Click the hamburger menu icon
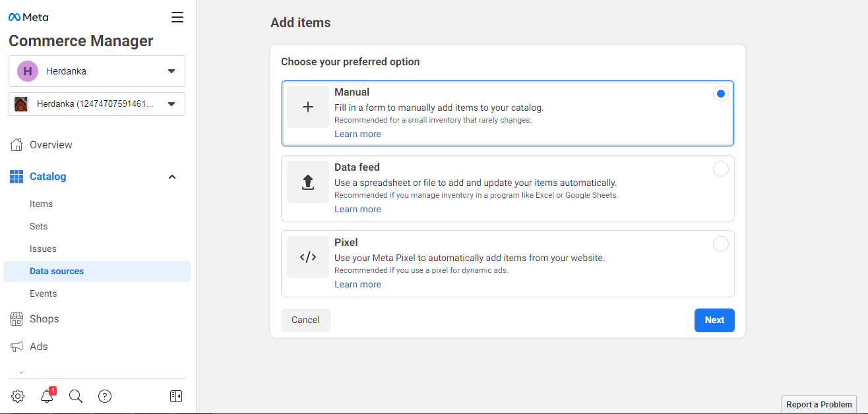Image resolution: width=868 pixels, height=414 pixels. click(x=177, y=17)
